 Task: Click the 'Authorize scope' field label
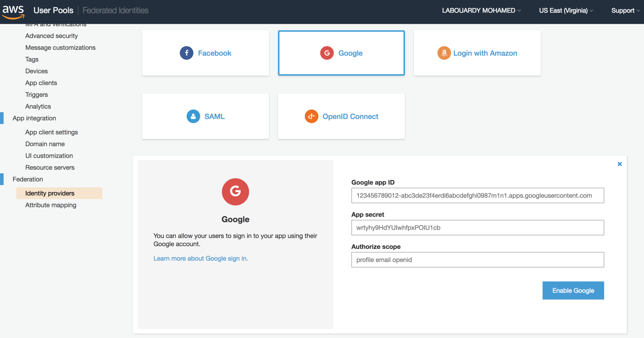click(x=376, y=247)
